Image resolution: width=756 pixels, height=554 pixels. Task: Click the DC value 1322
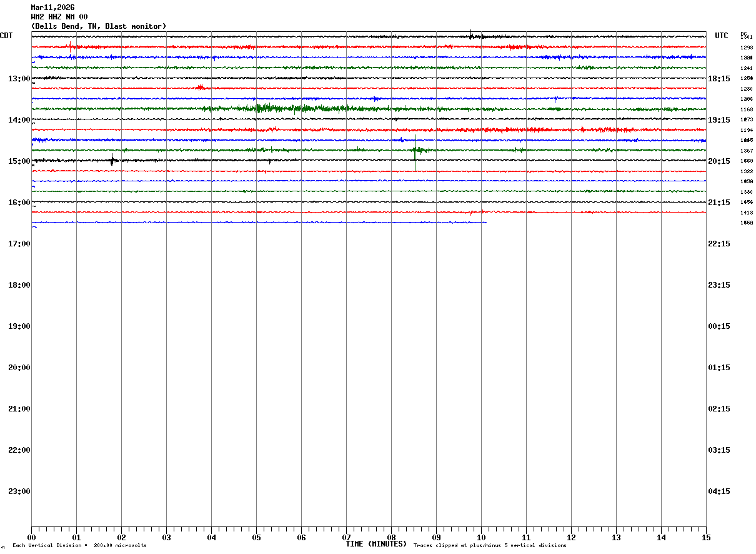click(747, 171)
